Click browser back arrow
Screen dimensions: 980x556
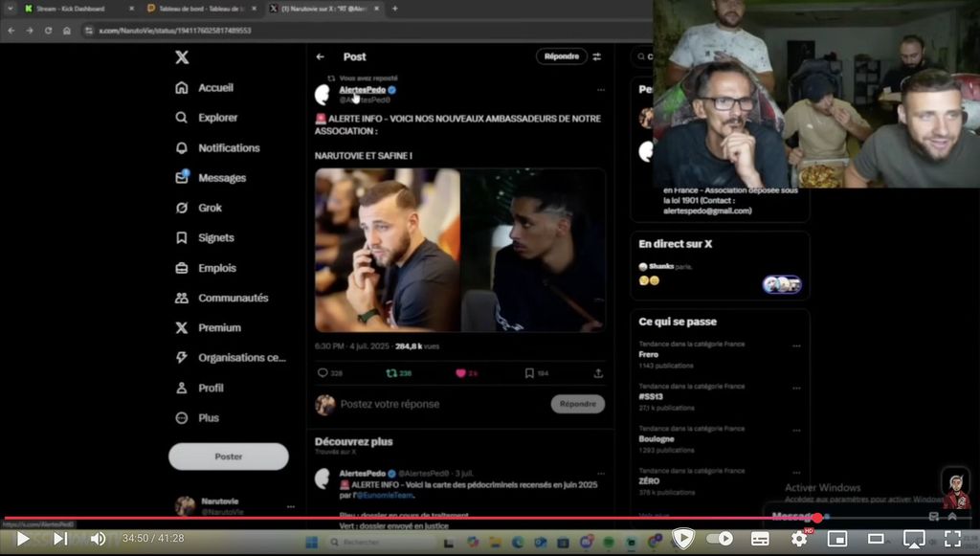(x=11, y=31)
